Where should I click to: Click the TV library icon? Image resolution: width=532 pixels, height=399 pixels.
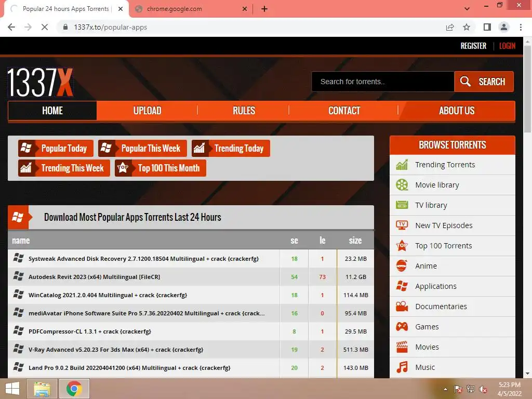[402, 205]
